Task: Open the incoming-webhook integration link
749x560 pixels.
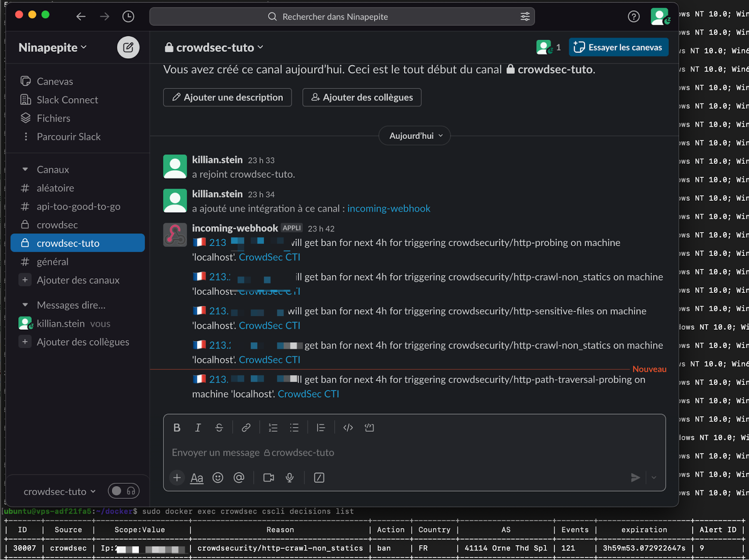Action: tap(389, 209)
